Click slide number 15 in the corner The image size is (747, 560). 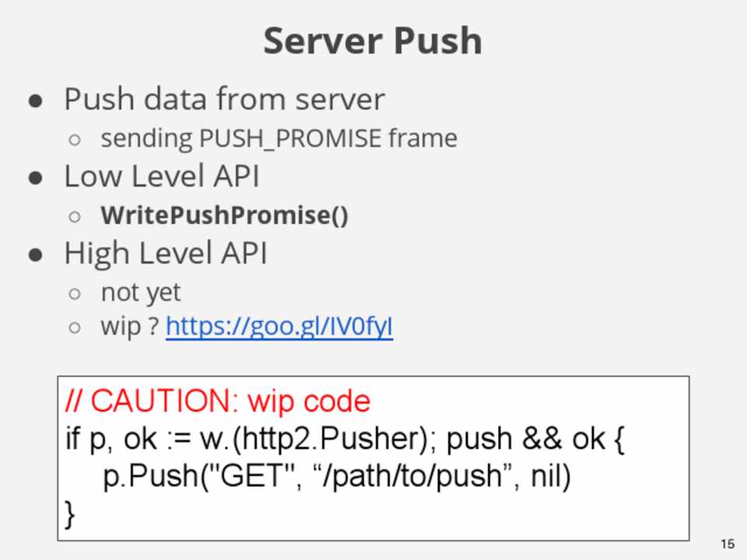(x=728, y=544)
